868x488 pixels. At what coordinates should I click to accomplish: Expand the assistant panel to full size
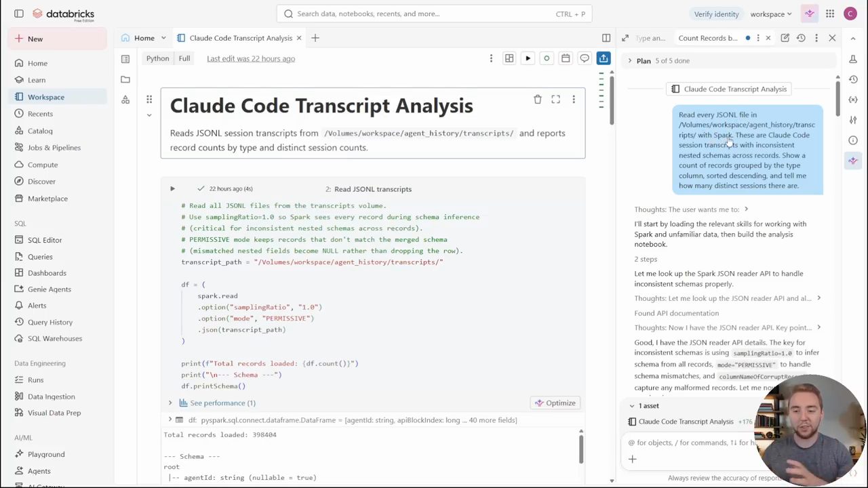click(x=625, y=38)
